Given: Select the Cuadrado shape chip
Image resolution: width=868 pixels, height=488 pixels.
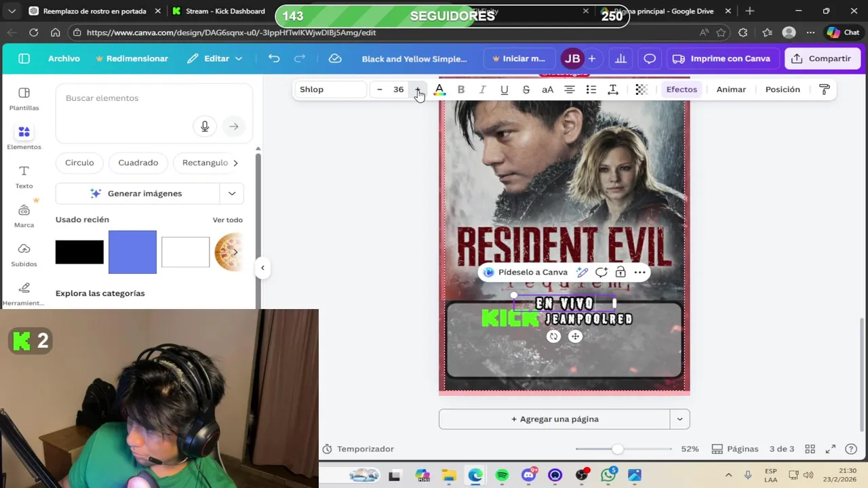Looking at the screenshot, I should [x=138, y=163].
